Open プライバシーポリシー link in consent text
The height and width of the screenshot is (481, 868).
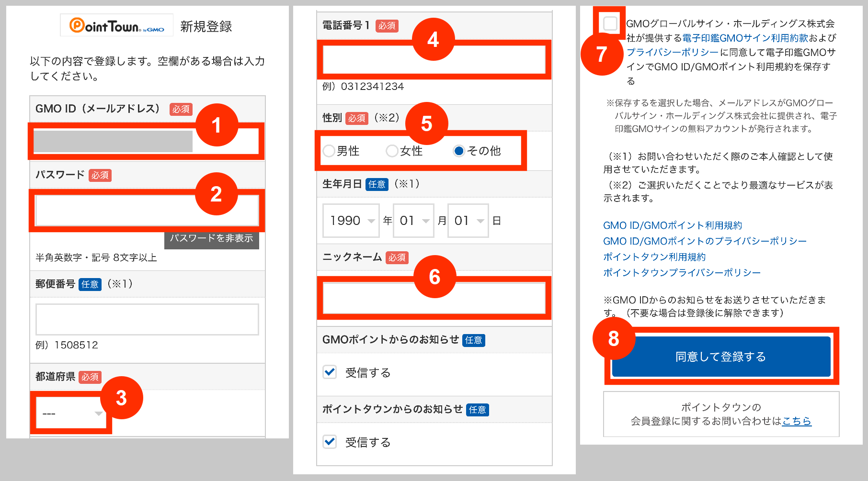coord(673,52)
